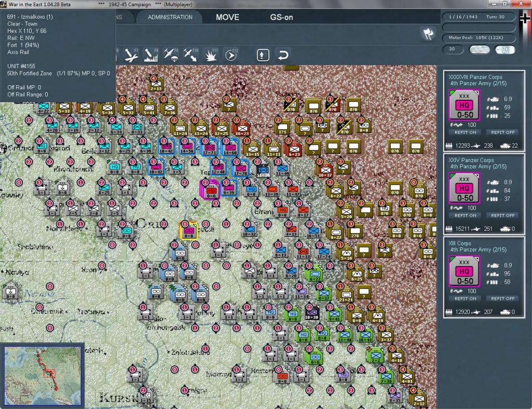
Task: Select the Soviet 2-13 counter at top
Action: 156,84
